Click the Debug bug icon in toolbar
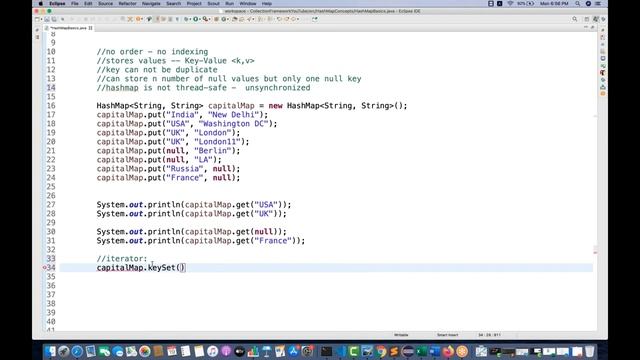The height and width of the screenshot is (360, 640). [x=186, y=19]
